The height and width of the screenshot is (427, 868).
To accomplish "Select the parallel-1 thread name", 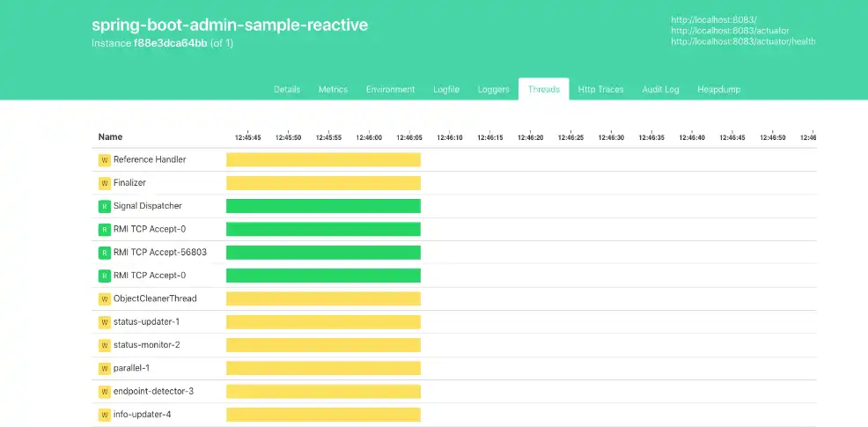I will click(x=132, y=368).
